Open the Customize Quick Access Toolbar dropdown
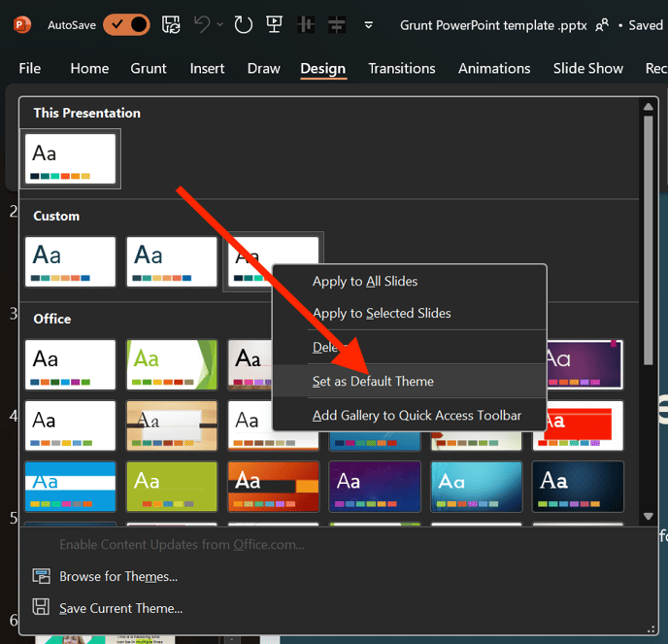Viewport: 668px width, 644px height. click(368, 24)
